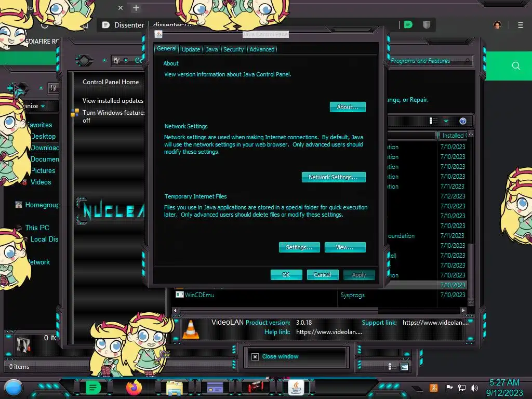This screenshot has width=532, height=399.
Task: Select Desktop in Explorer sidebar
Action: point(43,137)
